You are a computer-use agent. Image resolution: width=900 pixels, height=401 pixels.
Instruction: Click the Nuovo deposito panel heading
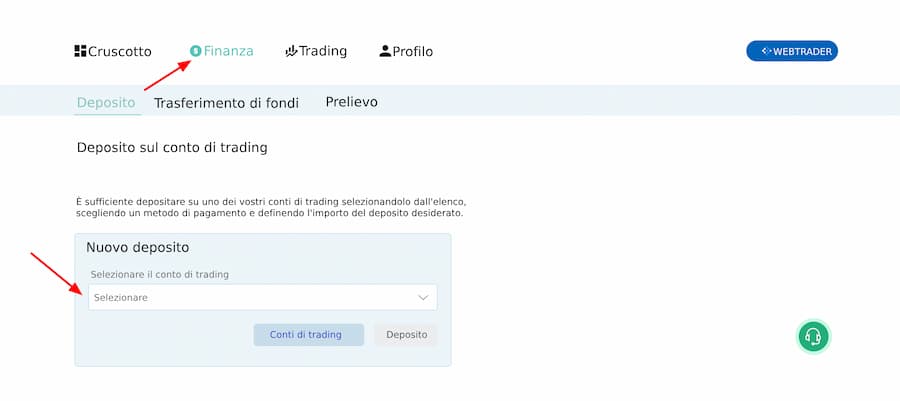pyautogui.click(x=138, y=248)
